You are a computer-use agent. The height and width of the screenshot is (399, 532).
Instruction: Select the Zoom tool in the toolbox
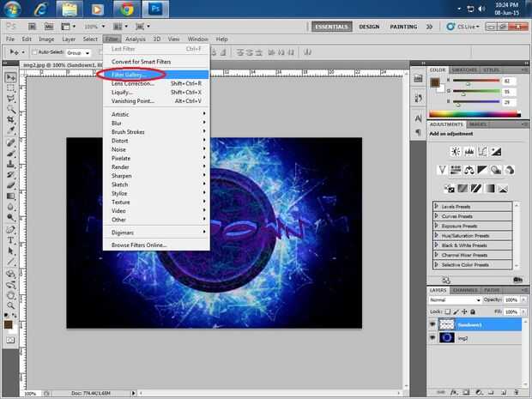click(11, 305)
